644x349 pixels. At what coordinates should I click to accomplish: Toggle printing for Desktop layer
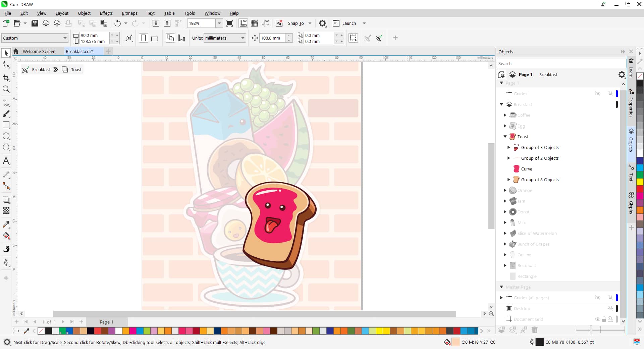click(x=610, y=308)
